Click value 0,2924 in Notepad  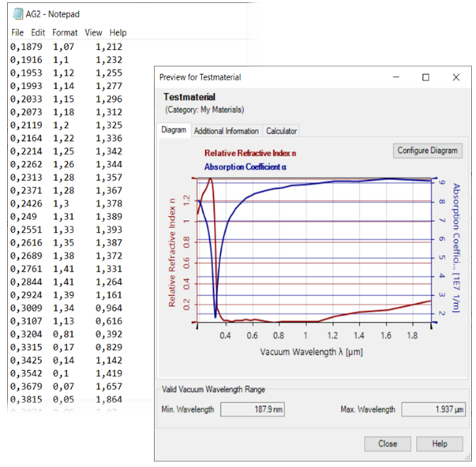click(x=26, y=295)
